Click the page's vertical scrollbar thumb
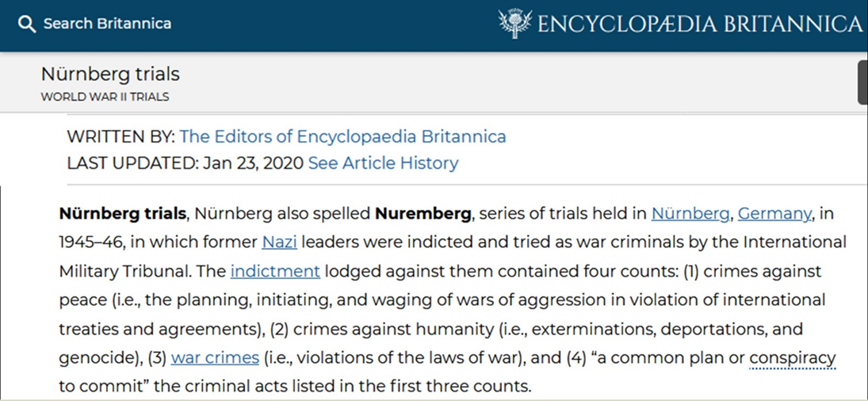Viewport: 868px width, 401px height. point(862,82)
